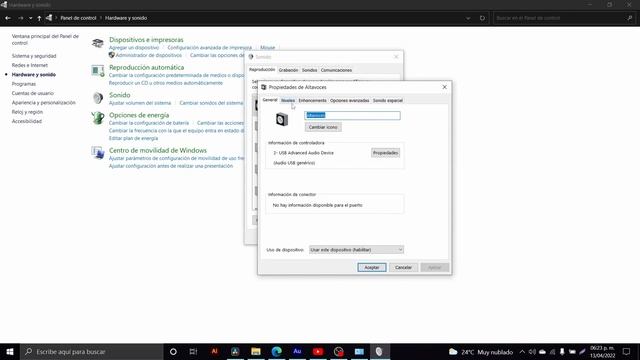
Task: Open the Dispositivos e impresoras heading link
Action: (146, 40)
